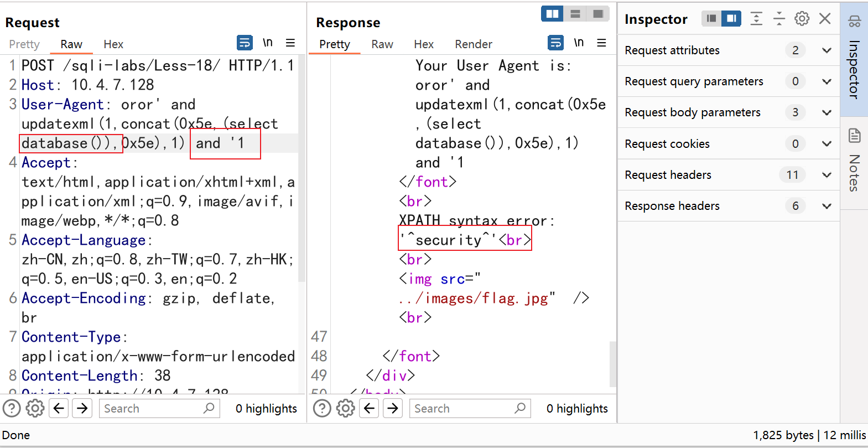Switch Response to Render view
The width and height of the screenshot is (868, 448).
point(474,44)
